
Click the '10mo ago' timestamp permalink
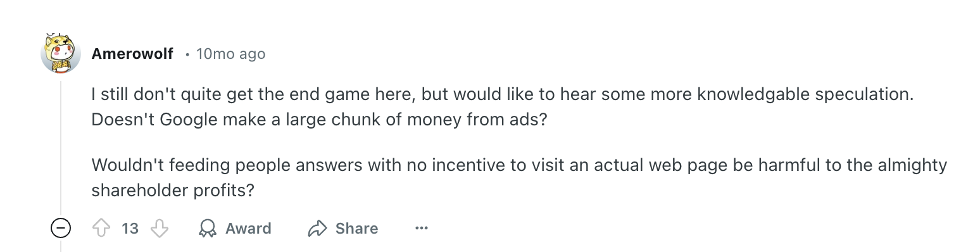tap(230, 54)
